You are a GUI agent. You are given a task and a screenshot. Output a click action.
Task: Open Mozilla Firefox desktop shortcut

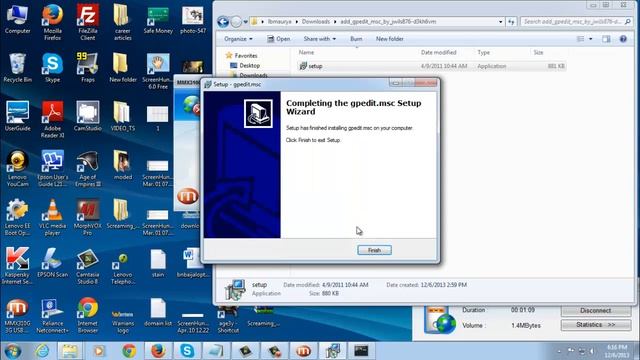pyautogui.click(x=53, y=22)
